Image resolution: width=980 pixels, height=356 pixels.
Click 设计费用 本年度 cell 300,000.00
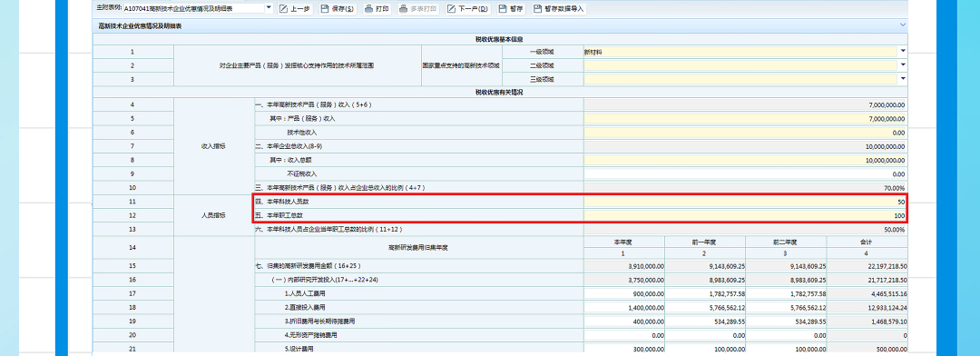coord(624,349)
